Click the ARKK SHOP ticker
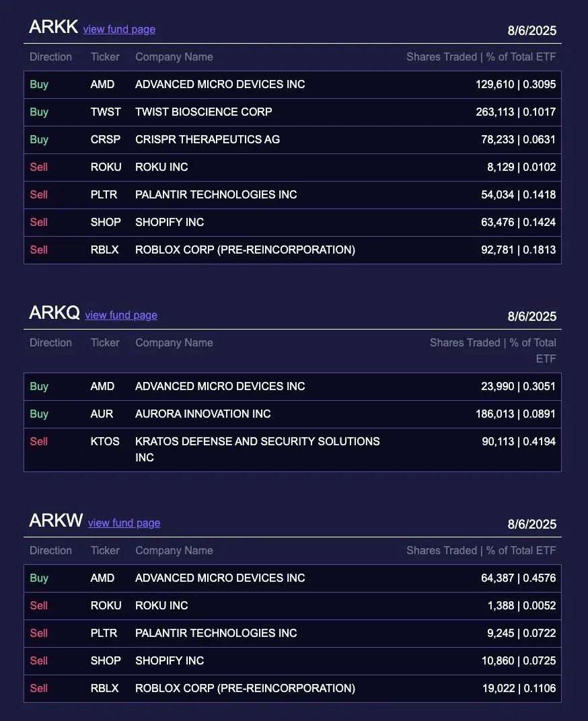 pos(106,222)
